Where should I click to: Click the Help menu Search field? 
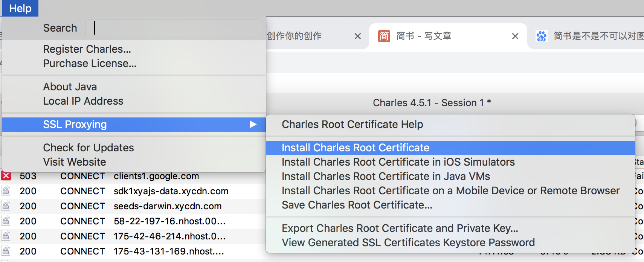[x=174, y=28]
